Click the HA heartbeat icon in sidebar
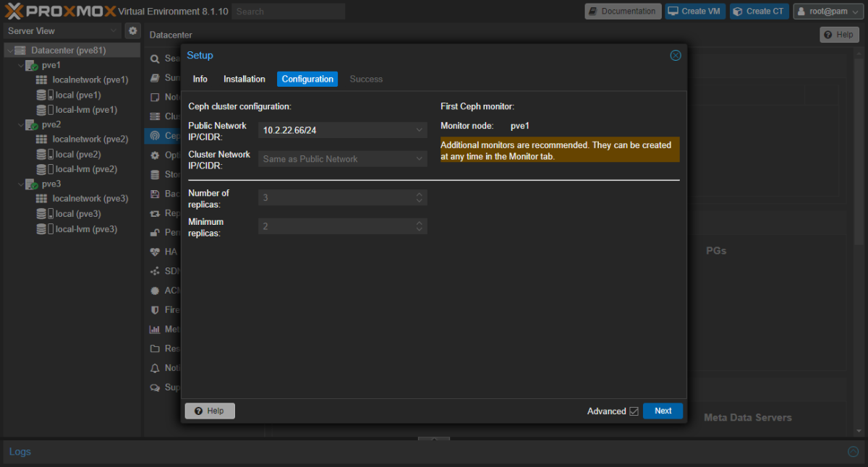 [x=155, y=252]
